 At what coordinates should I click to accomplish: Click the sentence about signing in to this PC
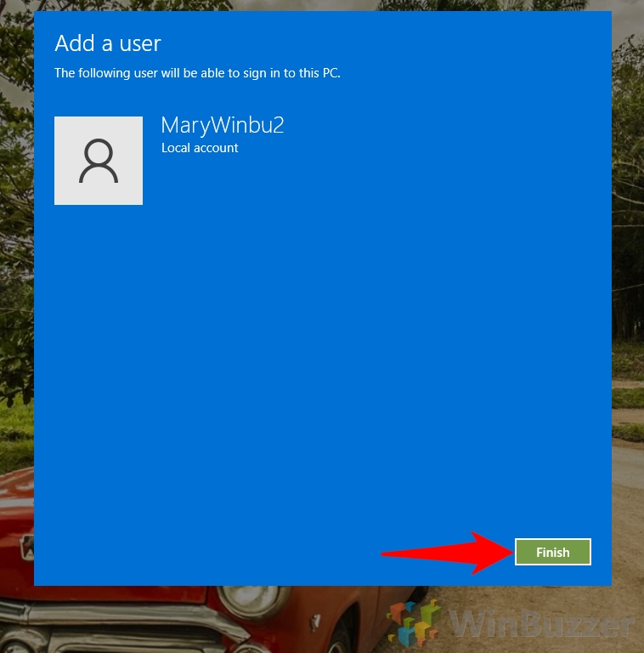197,73
